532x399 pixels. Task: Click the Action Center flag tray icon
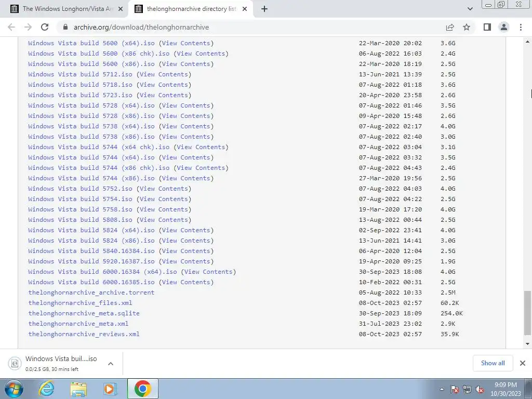pos(454,389)
